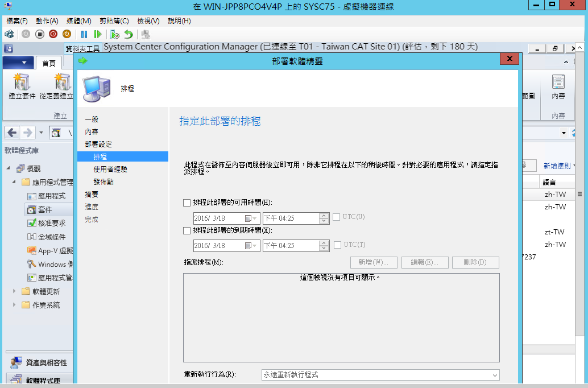Click the 新增(W)... button
The height and width of the screenshot is (388, 588).
point(373,262)
